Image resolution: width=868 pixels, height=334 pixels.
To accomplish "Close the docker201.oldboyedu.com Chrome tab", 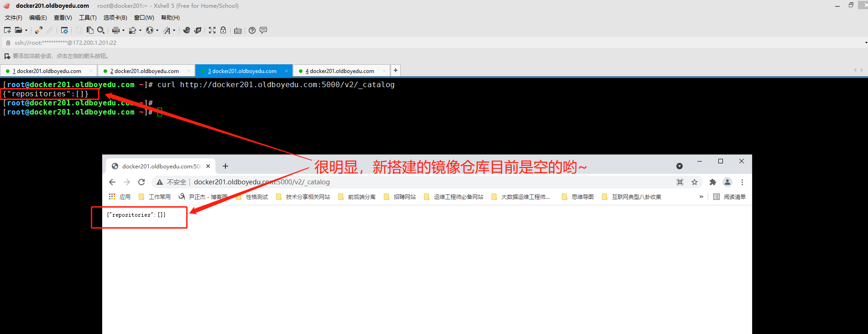I will [x=208, y=166].
